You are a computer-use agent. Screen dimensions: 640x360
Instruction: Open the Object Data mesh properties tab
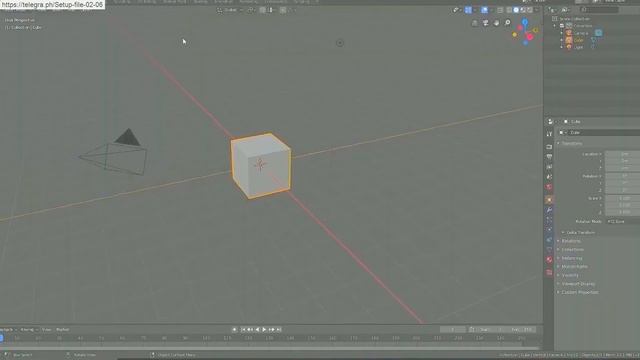[x=549, y=250]
